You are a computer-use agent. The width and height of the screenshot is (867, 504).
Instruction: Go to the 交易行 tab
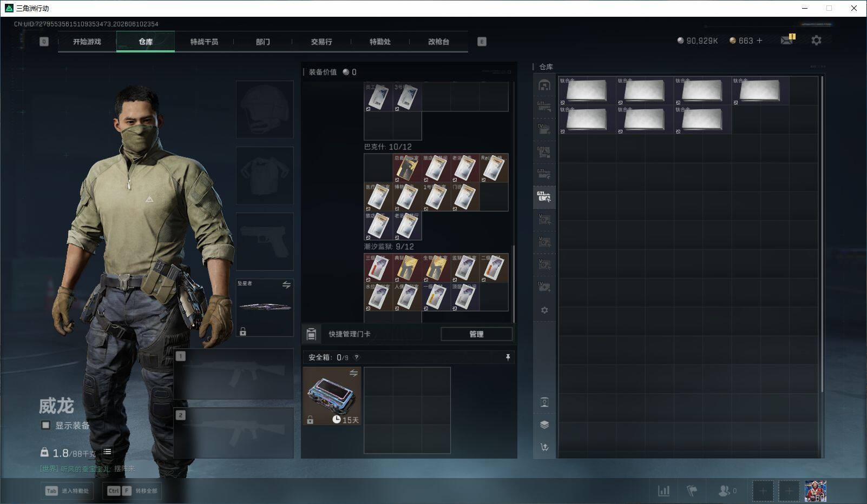tap(321, 42)
